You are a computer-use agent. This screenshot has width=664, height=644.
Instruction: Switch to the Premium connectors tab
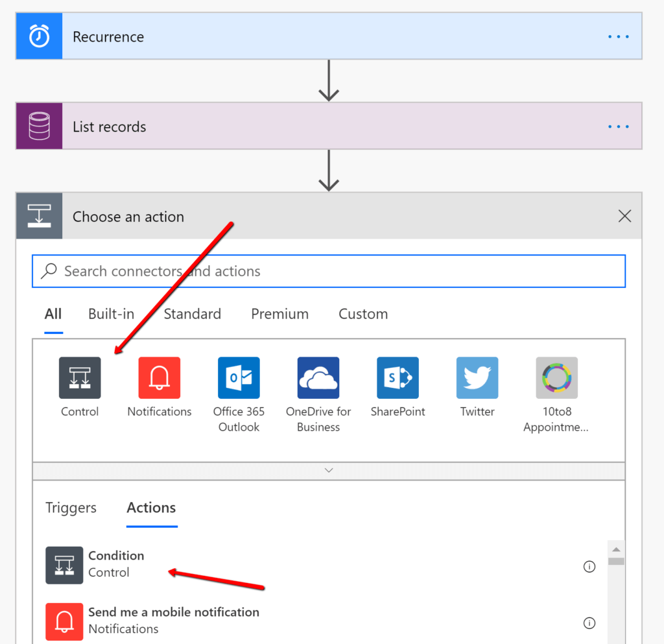(x=279, y=314)
